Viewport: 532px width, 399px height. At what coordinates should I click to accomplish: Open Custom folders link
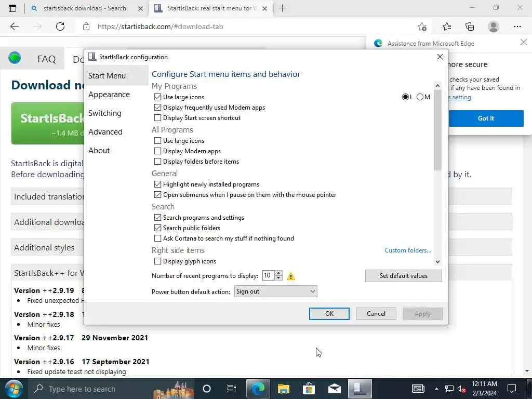pyautogui.click(x=407, y=250)
